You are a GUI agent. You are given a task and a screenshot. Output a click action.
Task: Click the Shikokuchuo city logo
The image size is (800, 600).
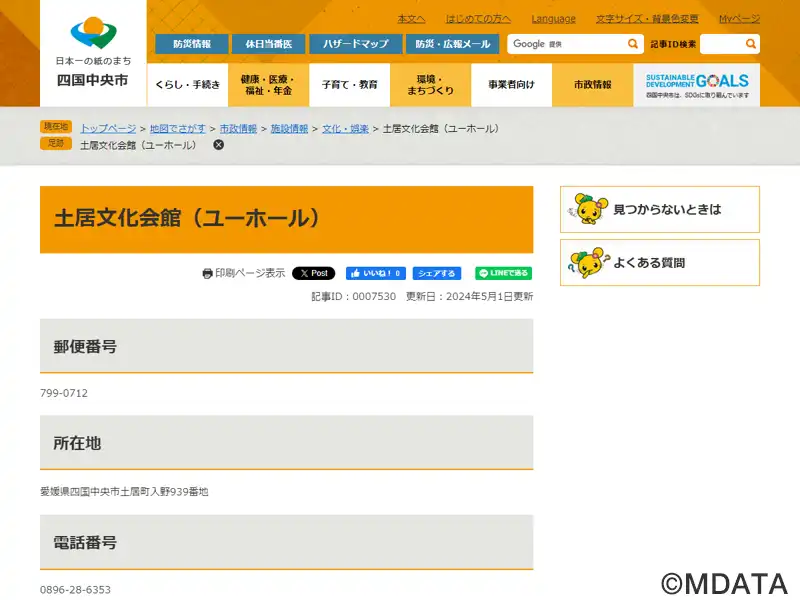pos(93,52)
